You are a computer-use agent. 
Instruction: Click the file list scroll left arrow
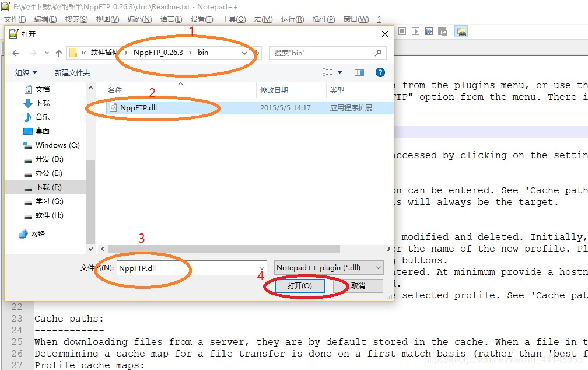(103, 249)
